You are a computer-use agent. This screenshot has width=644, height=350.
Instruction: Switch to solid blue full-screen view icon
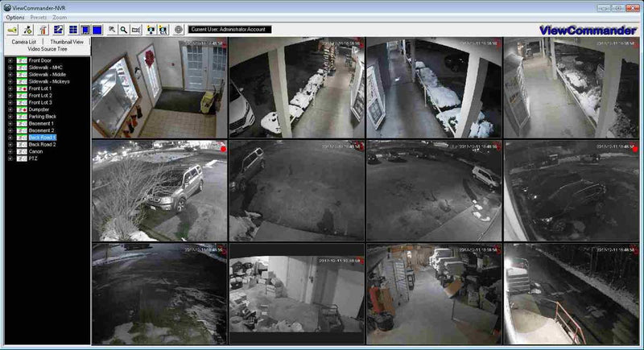click(97, 29)
